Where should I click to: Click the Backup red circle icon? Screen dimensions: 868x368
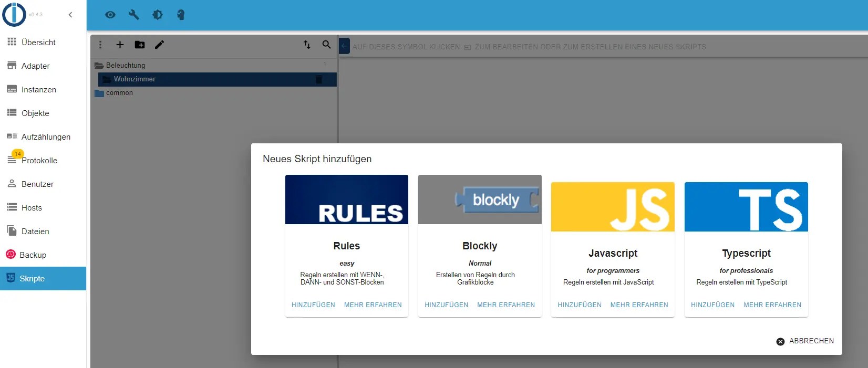pyautogui.click(x=11, y=254)
